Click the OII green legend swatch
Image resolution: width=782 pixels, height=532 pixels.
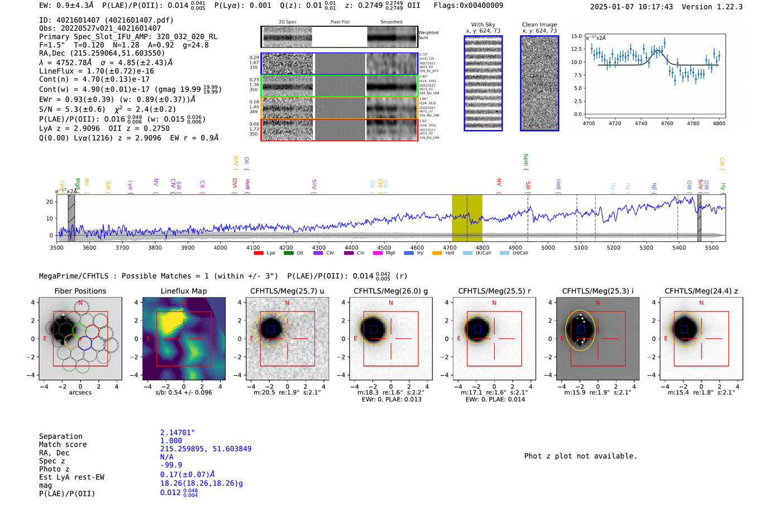(289, 253)
